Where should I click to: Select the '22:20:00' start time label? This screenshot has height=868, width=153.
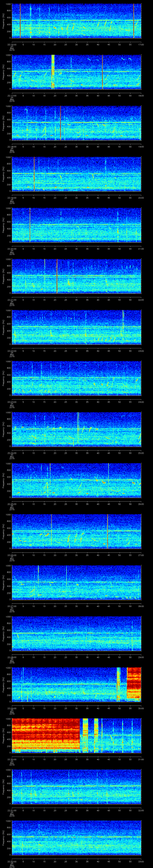[x=12, y=248]
